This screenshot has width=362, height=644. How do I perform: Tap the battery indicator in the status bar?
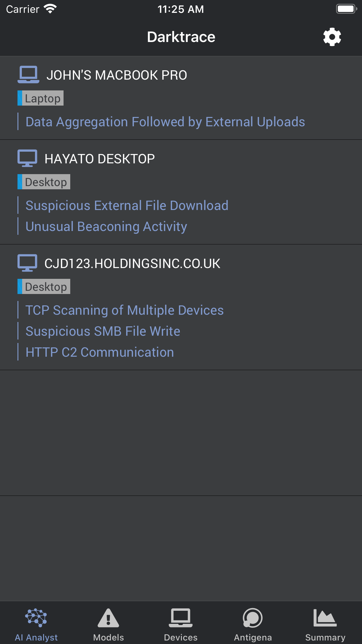(347, 9)
